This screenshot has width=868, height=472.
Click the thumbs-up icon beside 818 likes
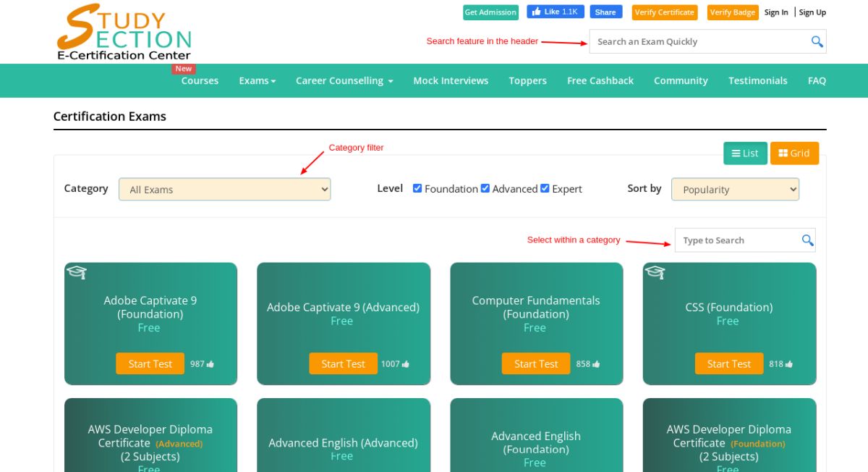pos(789,364)
